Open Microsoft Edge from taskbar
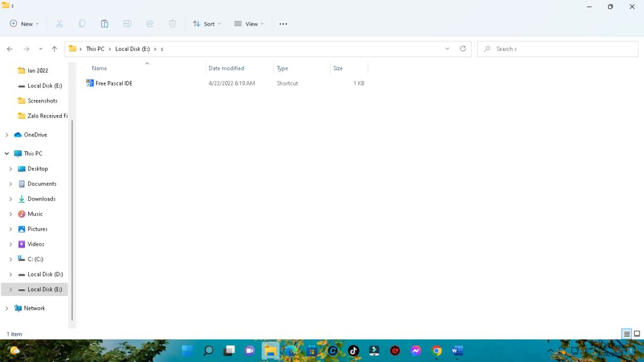Image resolution: width=644 pixels, height=362 pixels. [x=291, y=351]
